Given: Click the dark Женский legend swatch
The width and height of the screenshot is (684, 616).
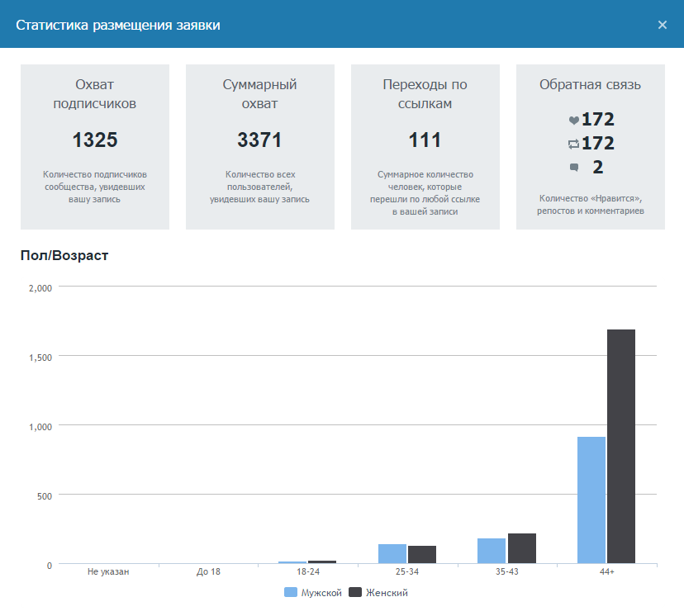Looking at the screenshot, I should 356,593.
